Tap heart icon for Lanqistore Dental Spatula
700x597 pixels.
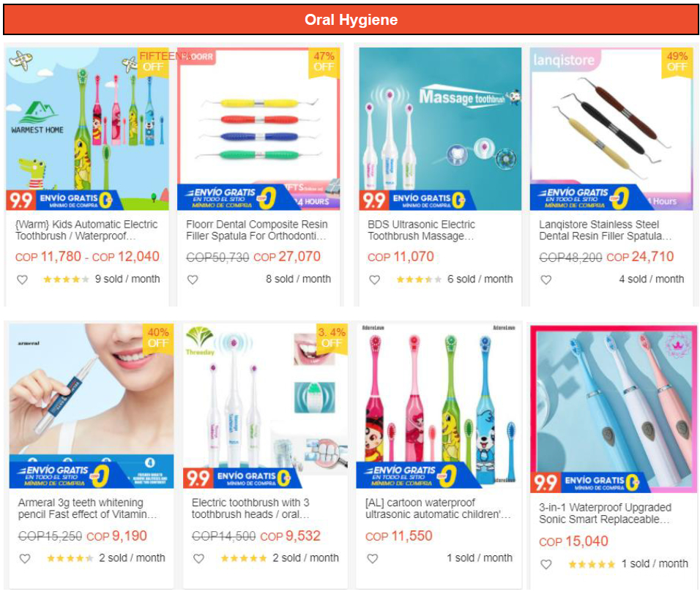(x=546, y=279)
